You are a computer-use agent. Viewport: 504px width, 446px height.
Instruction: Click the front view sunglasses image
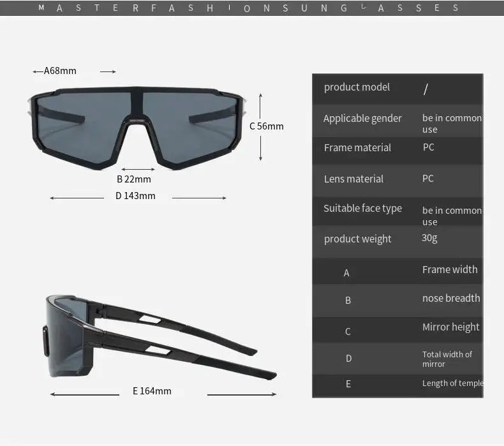click(137, 128)
